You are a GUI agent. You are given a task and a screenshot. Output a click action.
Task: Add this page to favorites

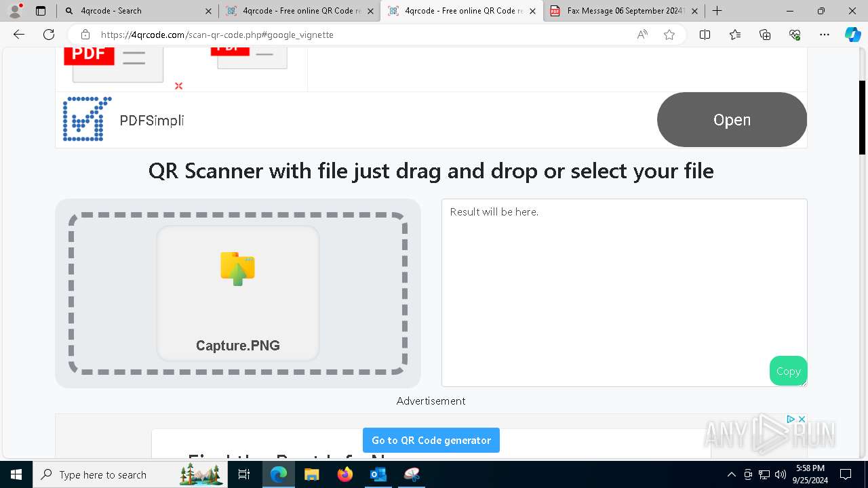click(669, 35)
